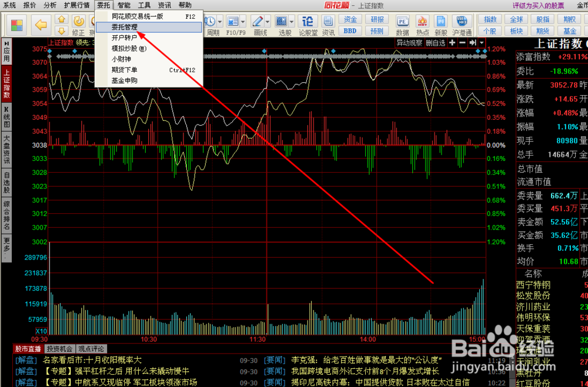Switch to the 投资机会 tab
588x387 pixels.
click(59, 349)
